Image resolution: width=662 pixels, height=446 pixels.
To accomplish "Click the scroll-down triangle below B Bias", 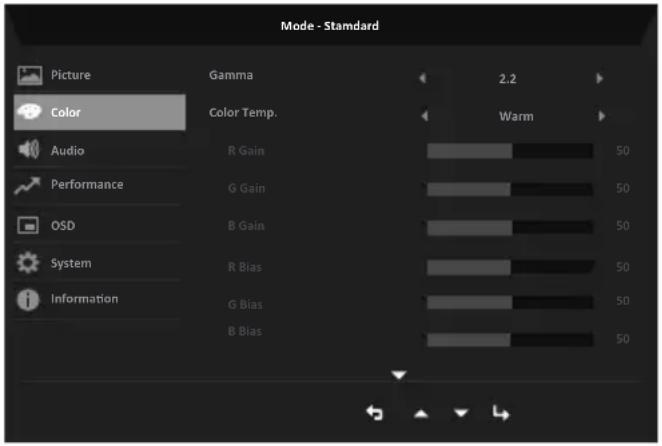I will click(399, 375).
